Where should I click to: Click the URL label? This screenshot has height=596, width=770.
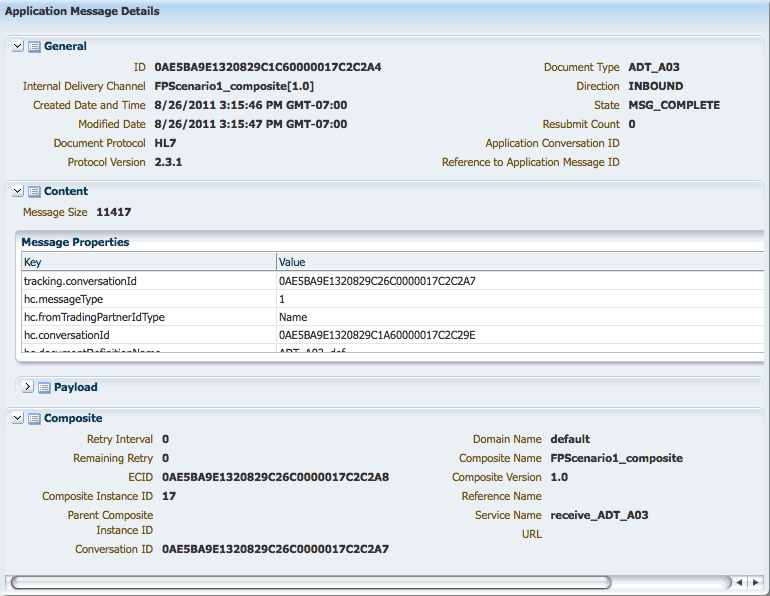(532, 535)
